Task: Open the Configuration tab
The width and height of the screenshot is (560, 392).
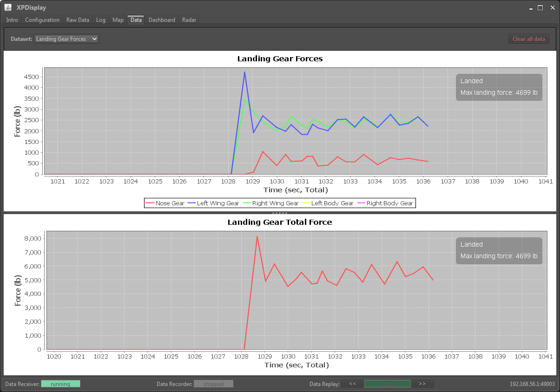Action: [x=42, y=20]
